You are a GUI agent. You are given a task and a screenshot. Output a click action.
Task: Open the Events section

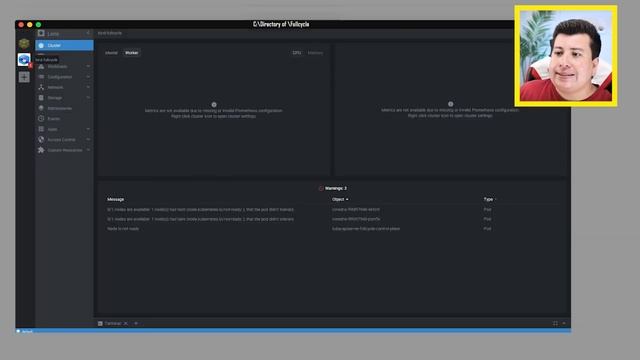point(54,119)
